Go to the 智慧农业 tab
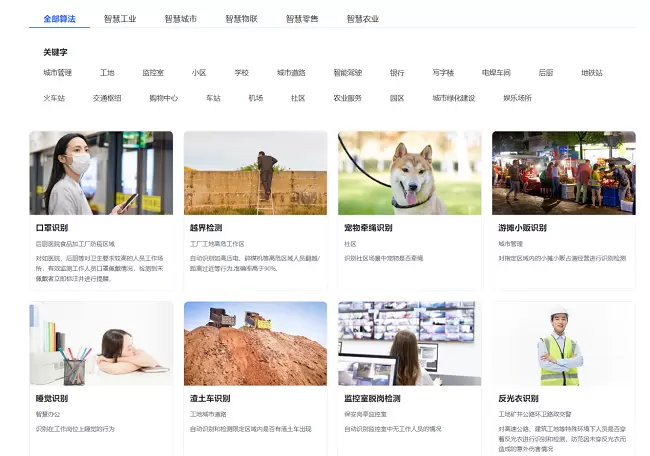The width and height of the screenshot is (650, 456). click(362, 19)
